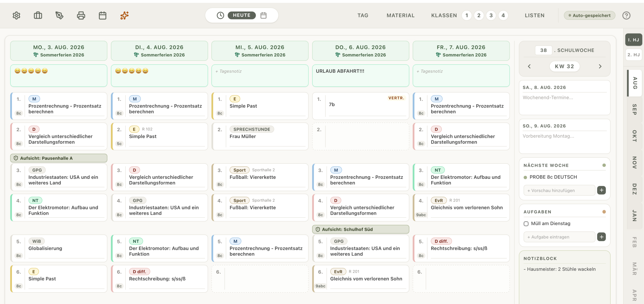This screenshot has height=304, width=644.
Task: Open date picker icon right of HEUTE
Action: pyautogui.click(x=263, y=15)
